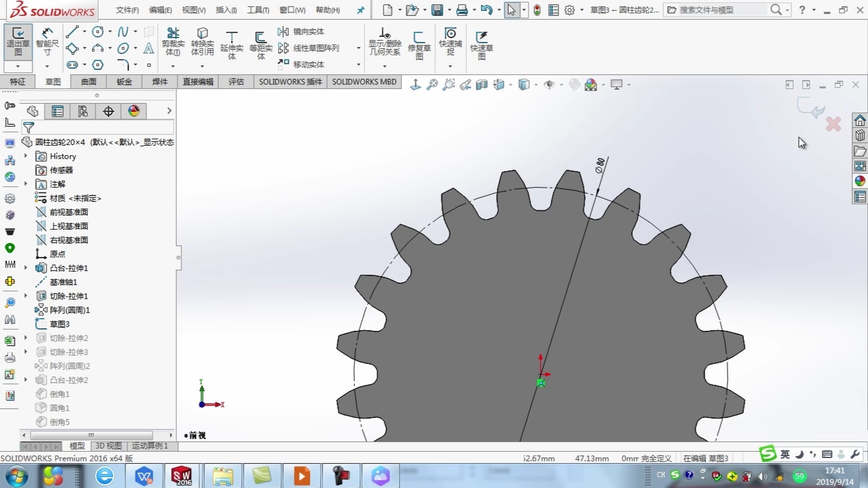Click Mirror Entities (镜向实体)
This screenshot has height=488, width=868.
301,32
